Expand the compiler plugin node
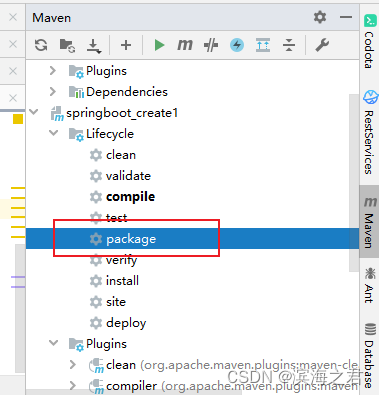 pos(73,386)
